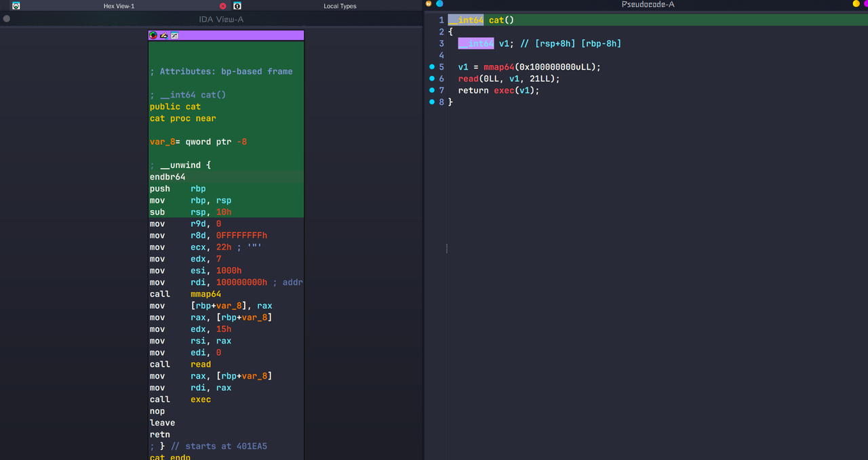Click 'mov edx, 15h' instruction
Screen dimensions: 868x460
click(191, 329)
